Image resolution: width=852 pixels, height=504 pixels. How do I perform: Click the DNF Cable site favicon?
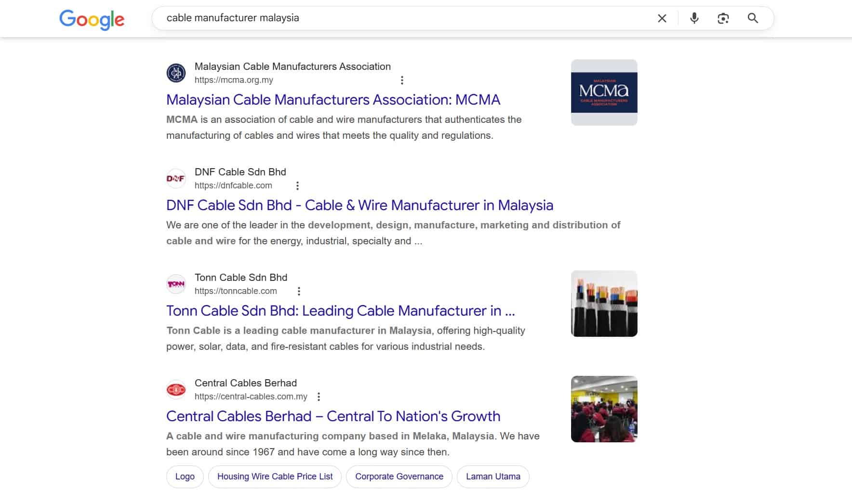[176, 179]
